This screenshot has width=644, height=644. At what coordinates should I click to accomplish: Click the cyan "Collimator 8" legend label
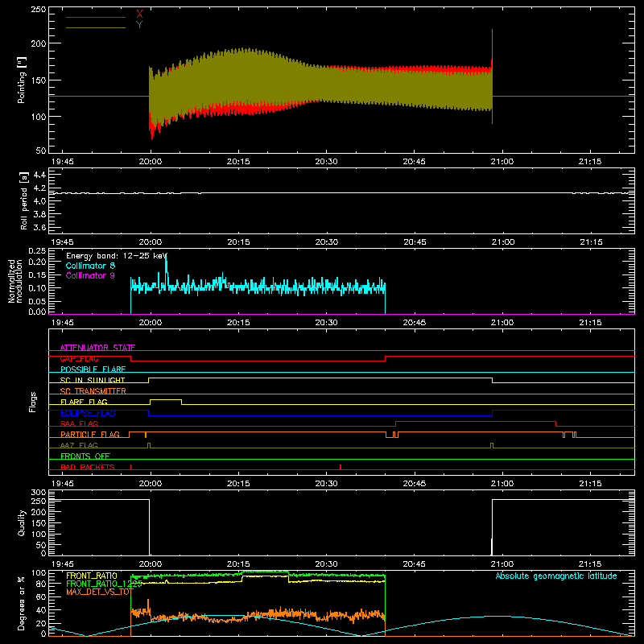[90, 266]
